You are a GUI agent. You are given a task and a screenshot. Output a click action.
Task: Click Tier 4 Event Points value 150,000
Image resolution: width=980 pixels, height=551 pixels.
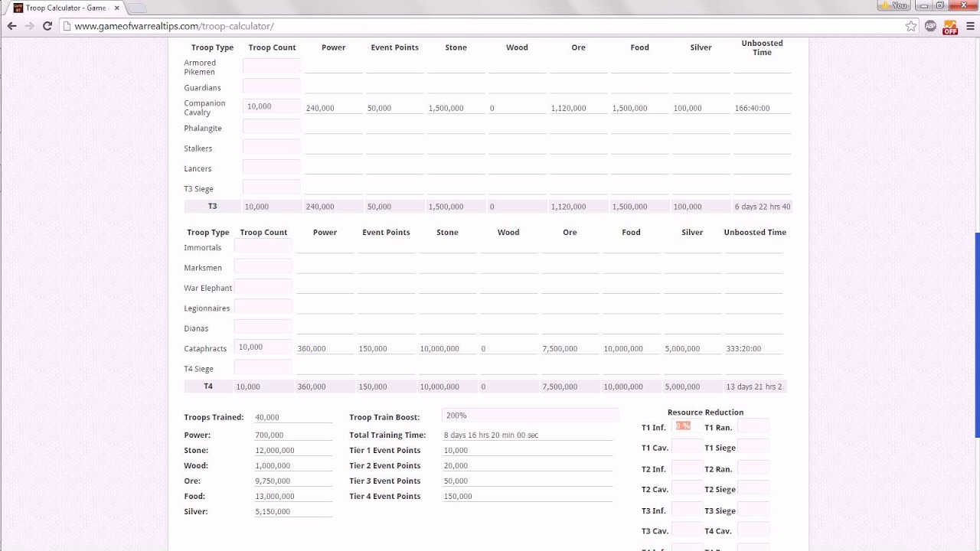(528, 496)
